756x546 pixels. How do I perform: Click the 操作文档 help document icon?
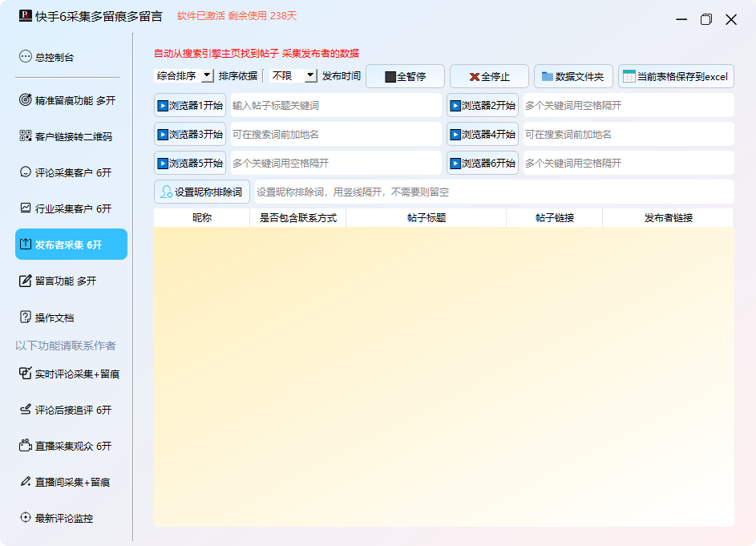(26, 317)
